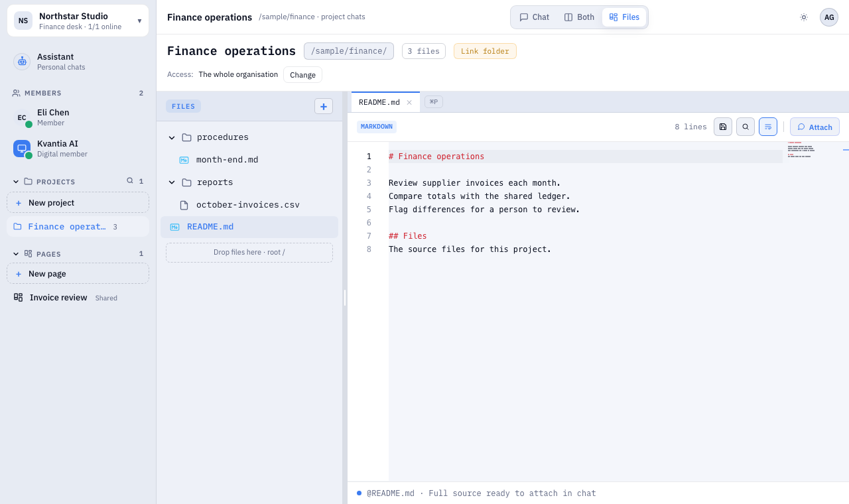Click the Eli Chen member avatar

click(22, 117)
